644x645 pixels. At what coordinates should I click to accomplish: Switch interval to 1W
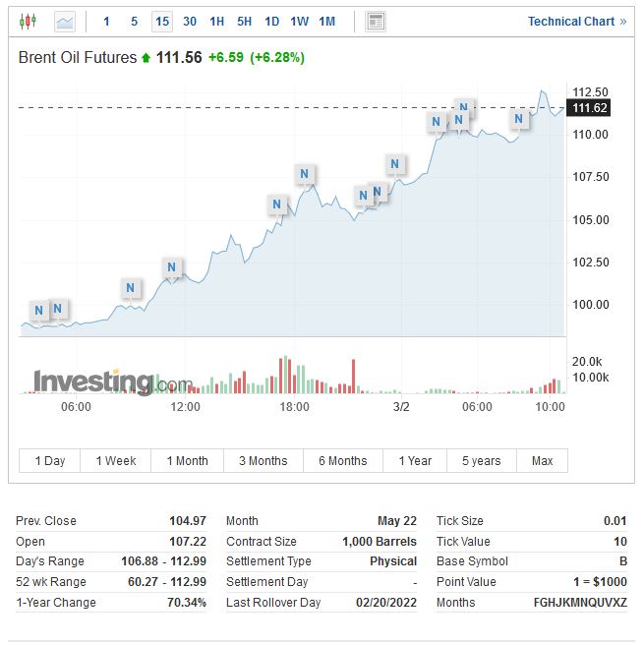300,21
